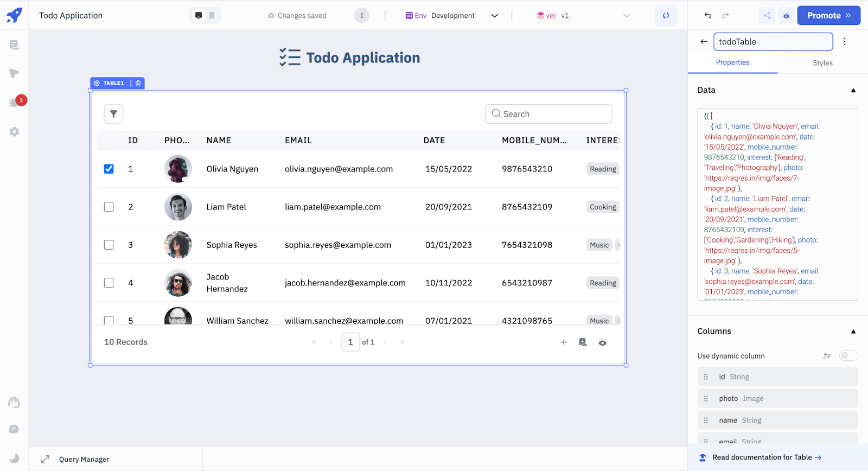The height and width of the screenshot is (471, 868).
Task: Click the ToolJet rocket logo
Action: (14, 15)
